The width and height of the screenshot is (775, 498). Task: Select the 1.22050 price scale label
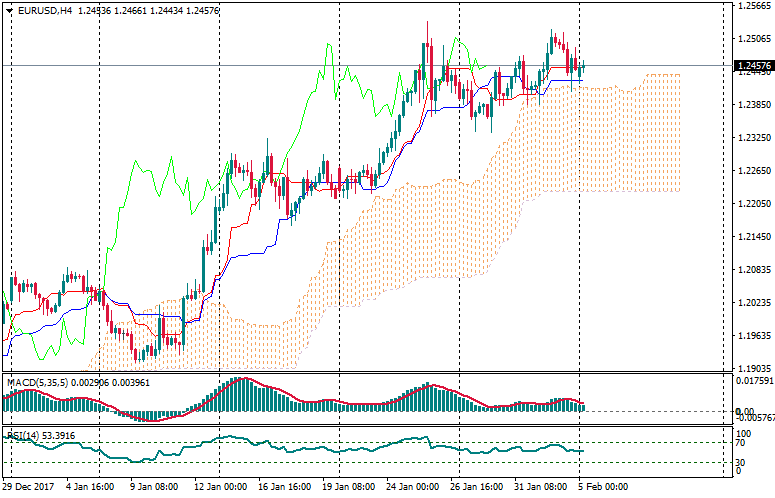click(753, 203)
